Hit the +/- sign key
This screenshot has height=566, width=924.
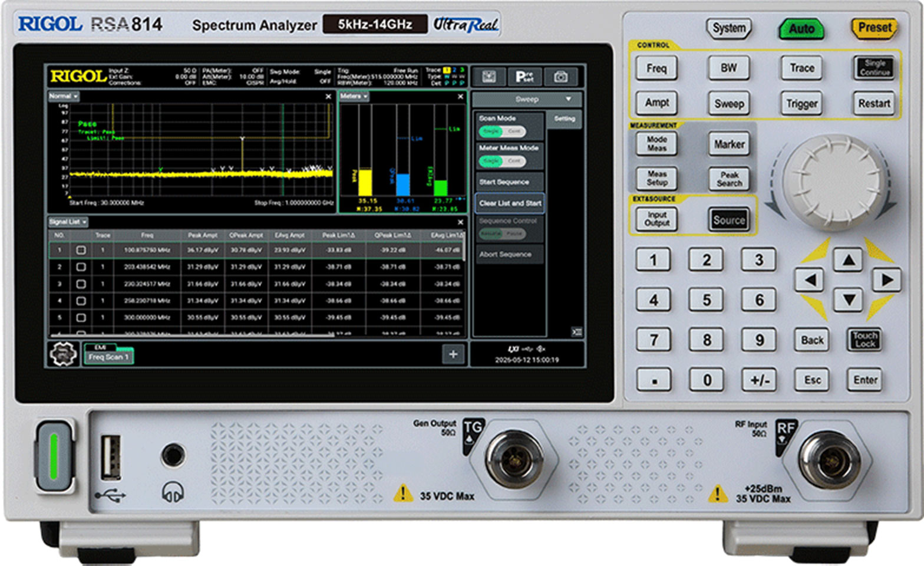click(x=760, y=380)
